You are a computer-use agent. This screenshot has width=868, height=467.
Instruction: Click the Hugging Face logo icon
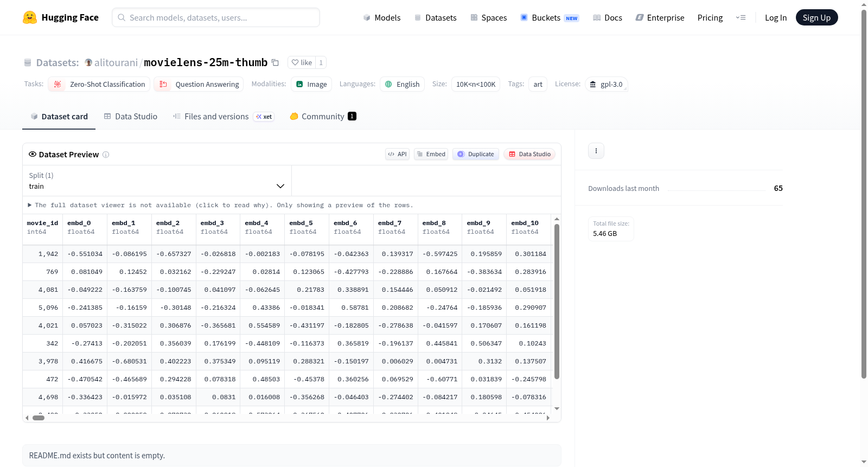(x=30, y=17)
